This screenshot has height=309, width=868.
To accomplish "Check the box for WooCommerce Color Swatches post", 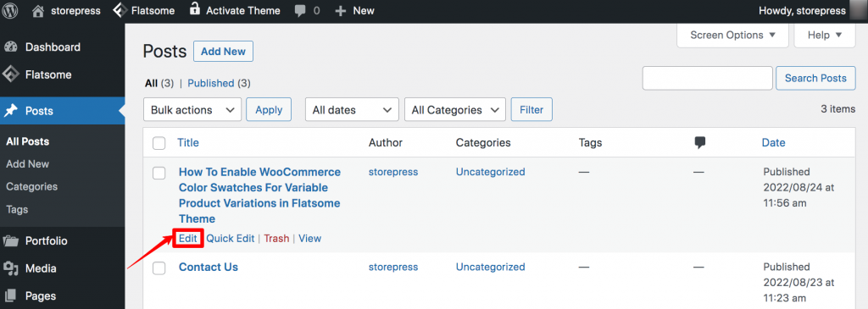I will [x=159, y=173].
